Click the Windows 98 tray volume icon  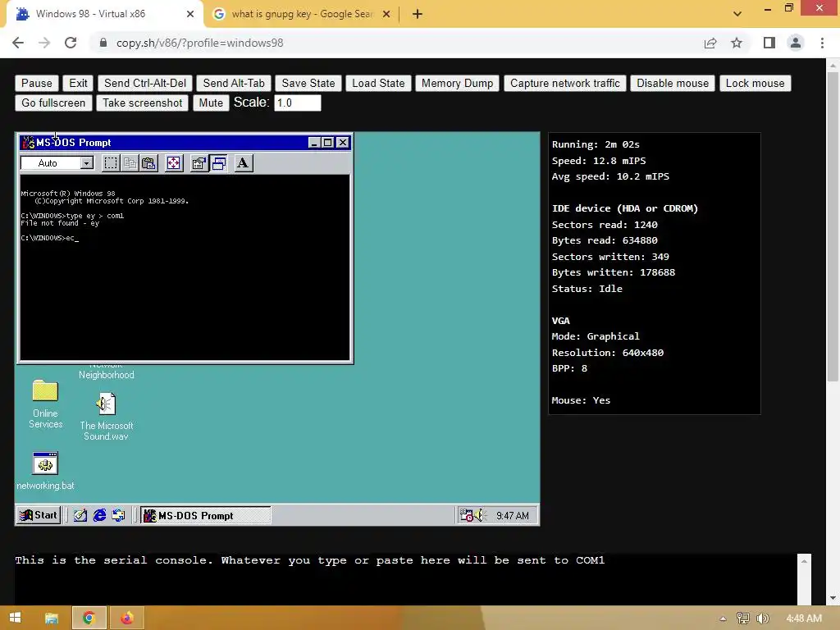pos(479,515)
